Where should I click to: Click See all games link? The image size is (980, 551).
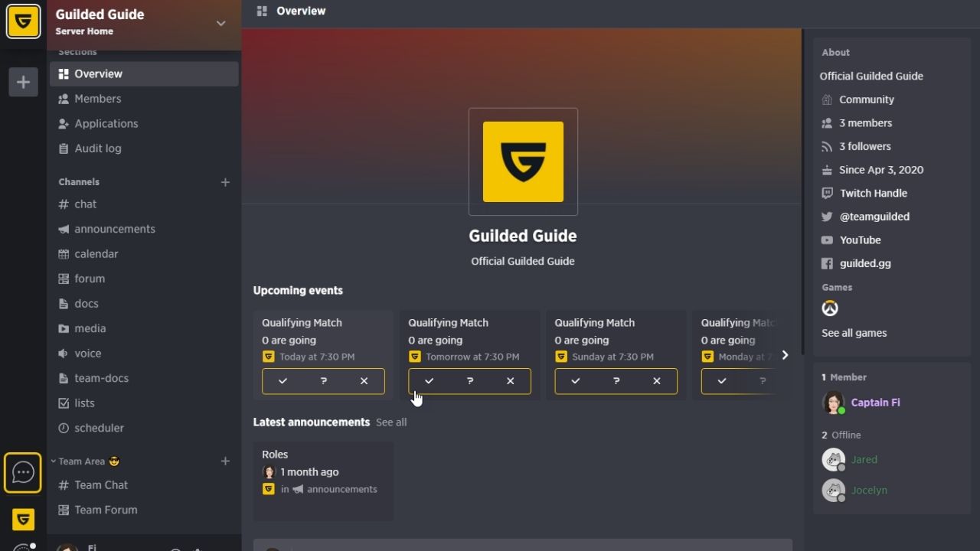click(x=854, y=333)
